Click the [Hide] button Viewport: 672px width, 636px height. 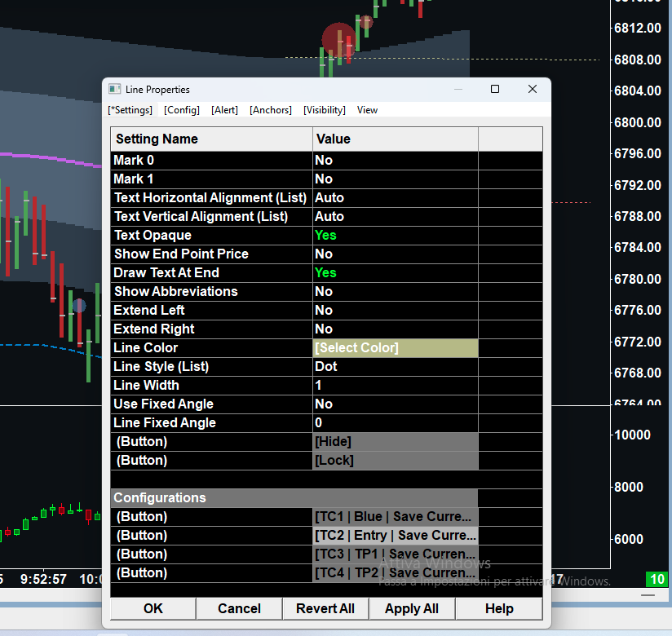[396, 442]
